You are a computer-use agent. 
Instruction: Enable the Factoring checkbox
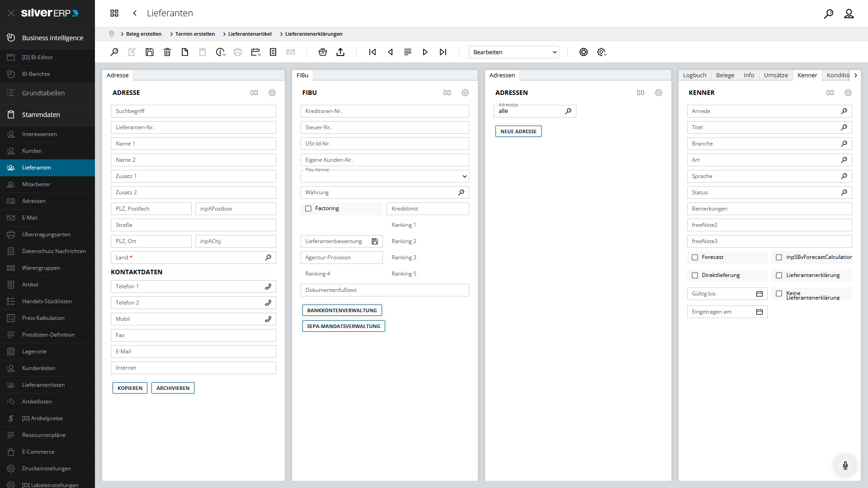[308, 208]
